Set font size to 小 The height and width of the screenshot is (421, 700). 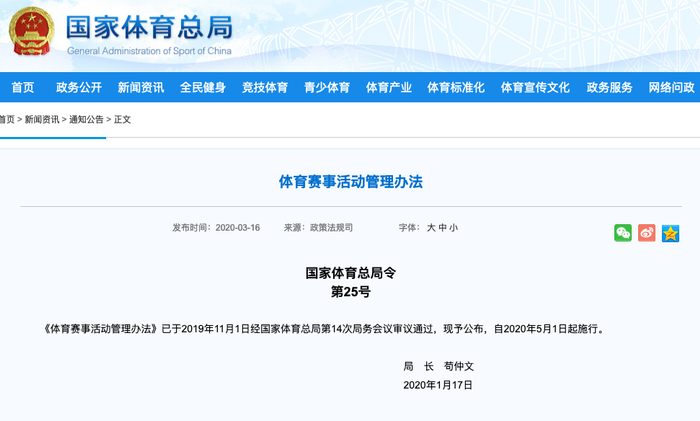[x=454, y=228]
